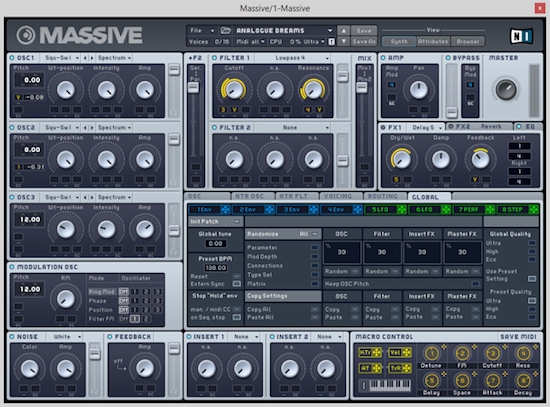Click the KTr macro drag handle
The width and height of the screenshot is (550, 407).
pos(376,353)
